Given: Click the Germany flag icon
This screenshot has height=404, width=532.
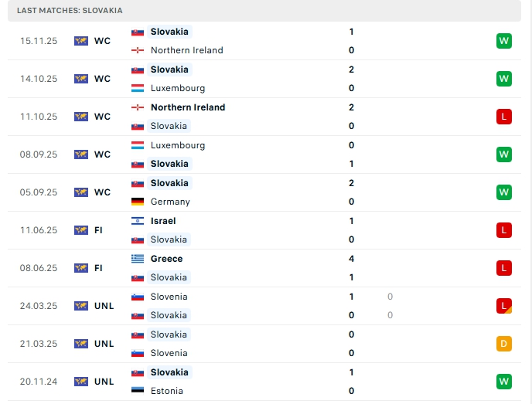Looking at the screenshot, I should click(138, 202).
